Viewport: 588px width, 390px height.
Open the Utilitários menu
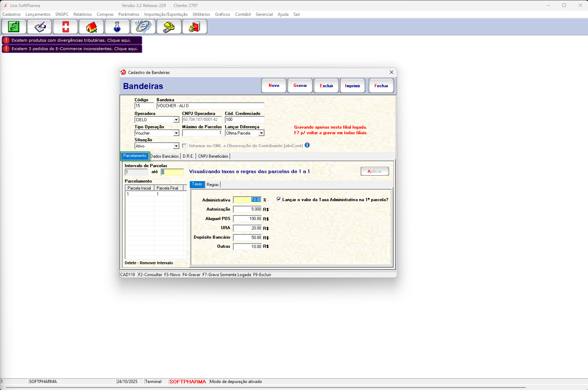[x=201, y=14]
